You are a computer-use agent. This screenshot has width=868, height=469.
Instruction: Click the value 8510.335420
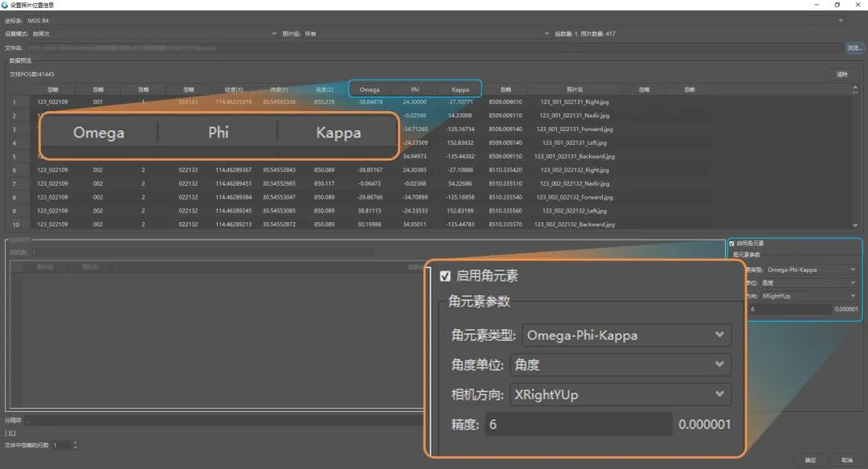(506, 171)
